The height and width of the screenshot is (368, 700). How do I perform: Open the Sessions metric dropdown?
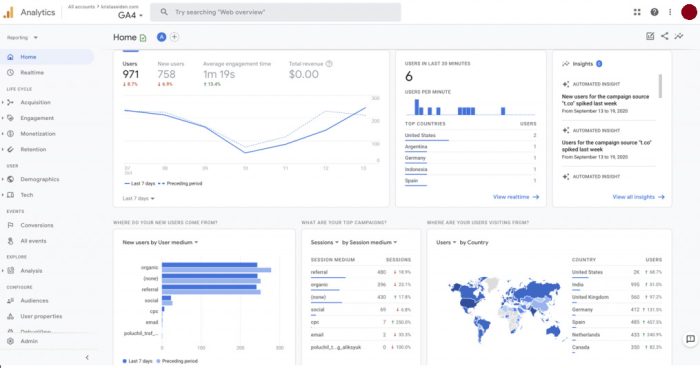[325, 243]
